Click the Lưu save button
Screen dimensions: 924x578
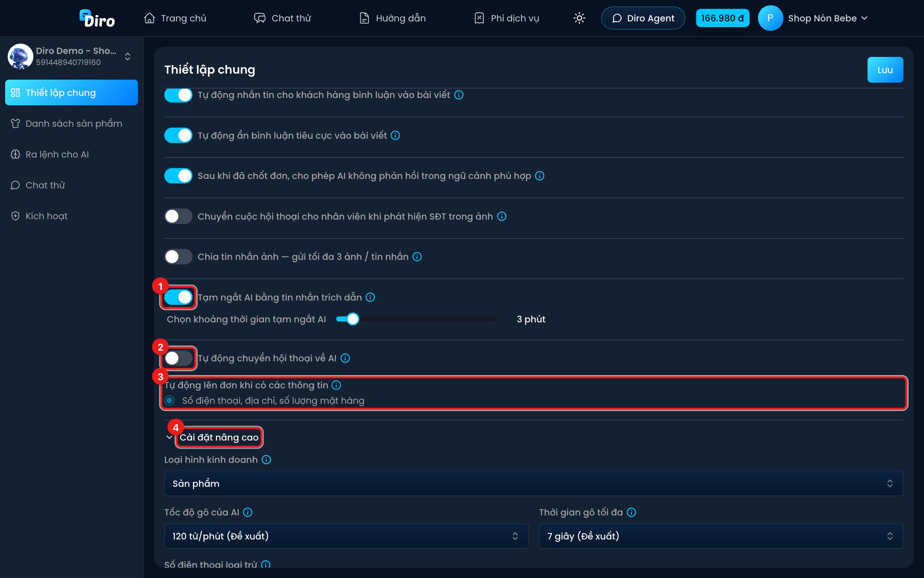(x=885, y=70)
